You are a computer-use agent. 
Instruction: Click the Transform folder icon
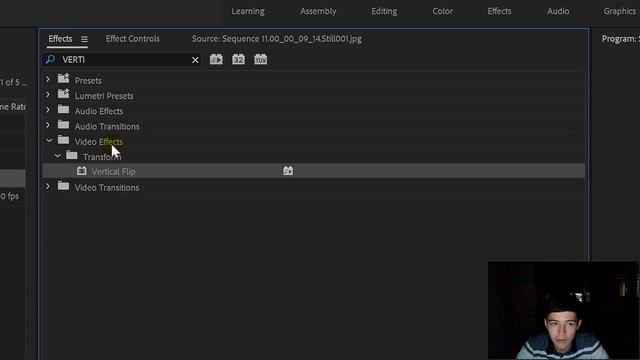72,155
